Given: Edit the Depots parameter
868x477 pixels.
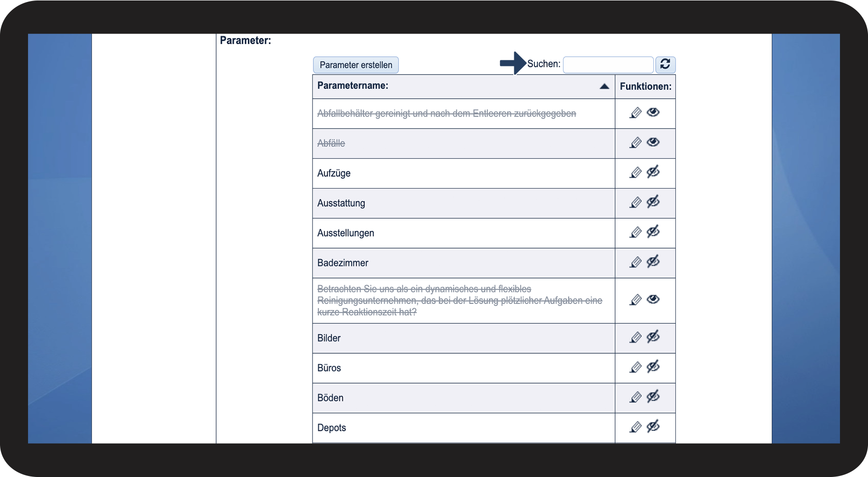Looking at the screenshot, I should click(x=635, y=427).
